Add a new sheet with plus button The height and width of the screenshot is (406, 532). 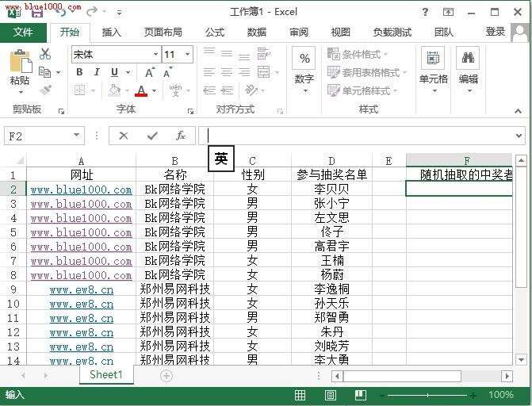(x=166, y=376)
